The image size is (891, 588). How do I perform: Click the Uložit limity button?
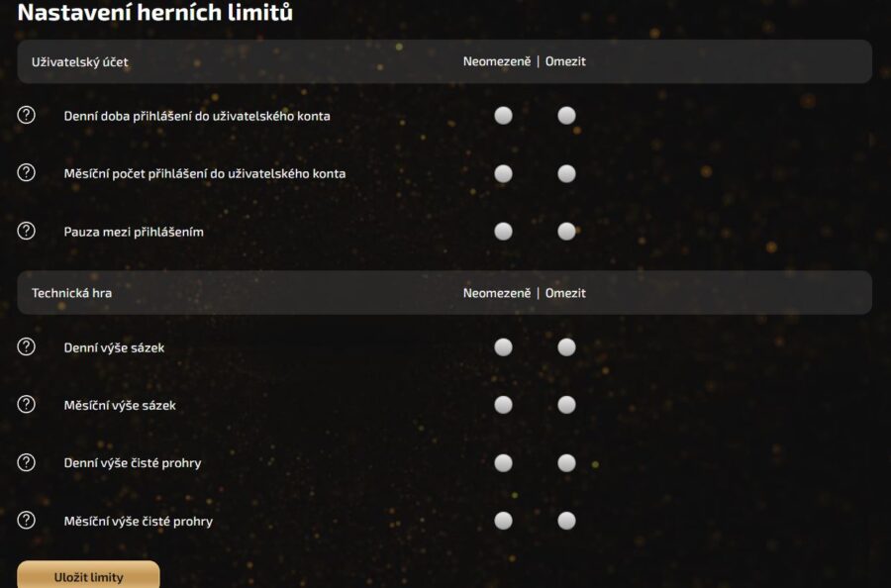coord(88,576)
